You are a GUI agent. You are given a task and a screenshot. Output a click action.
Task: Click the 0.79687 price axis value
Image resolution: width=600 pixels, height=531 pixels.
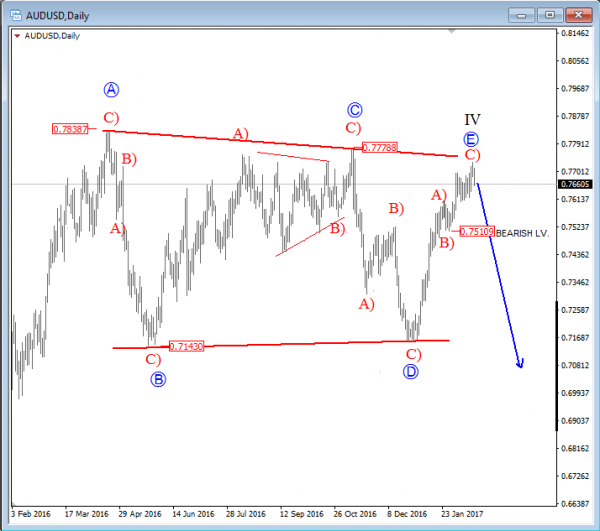coord(575,89)
